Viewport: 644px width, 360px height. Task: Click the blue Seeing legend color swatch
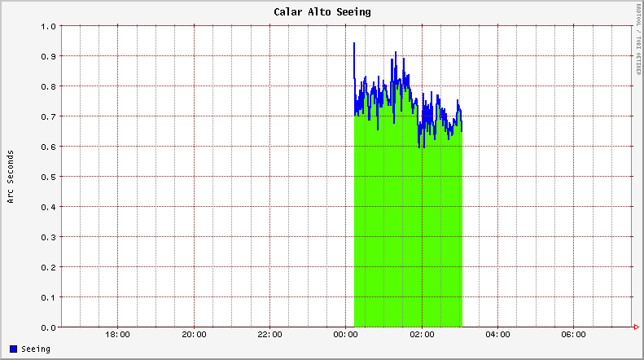tap(13, 349)
